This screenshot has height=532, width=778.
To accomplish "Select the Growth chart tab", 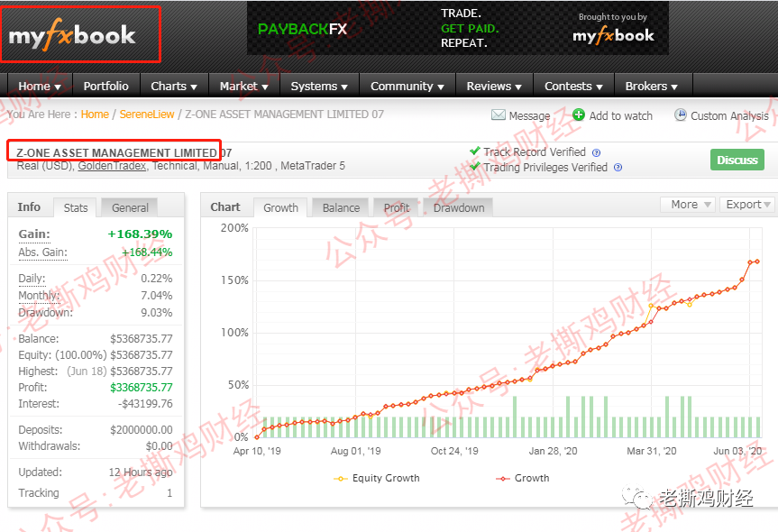I will pos(281,208).
